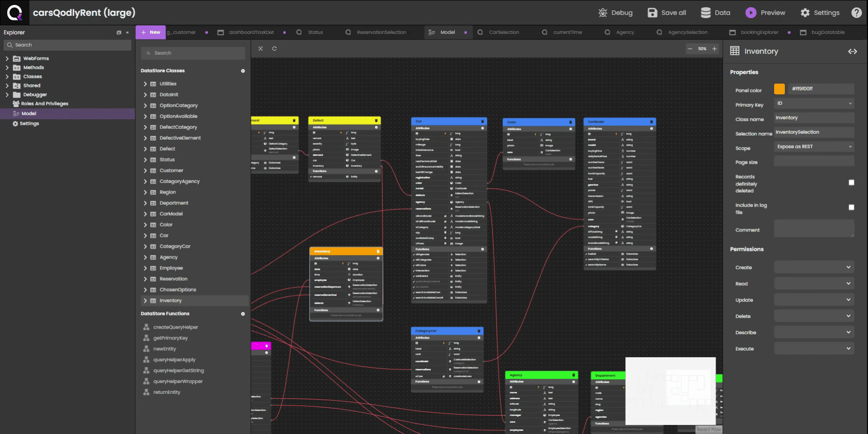
Task: Delete the CarModel dataclass card
Action: pos(651,122)
